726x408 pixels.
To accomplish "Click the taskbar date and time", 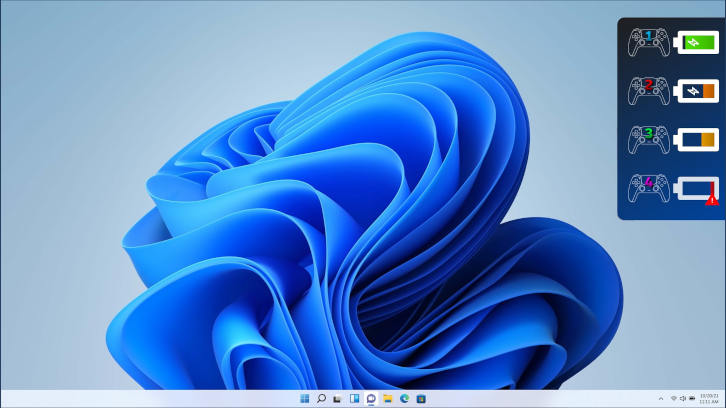I will (706, 398).
